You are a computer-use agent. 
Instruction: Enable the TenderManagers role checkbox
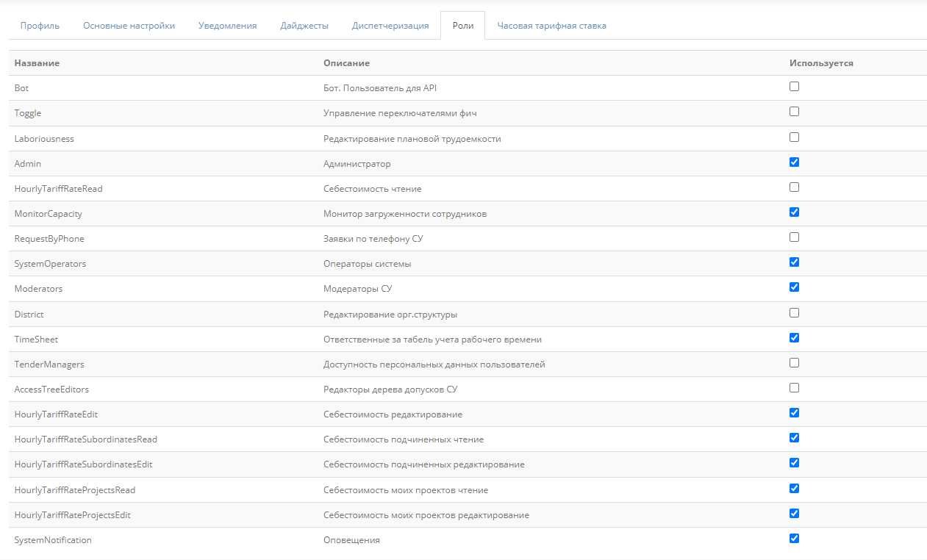pos(794,363)
